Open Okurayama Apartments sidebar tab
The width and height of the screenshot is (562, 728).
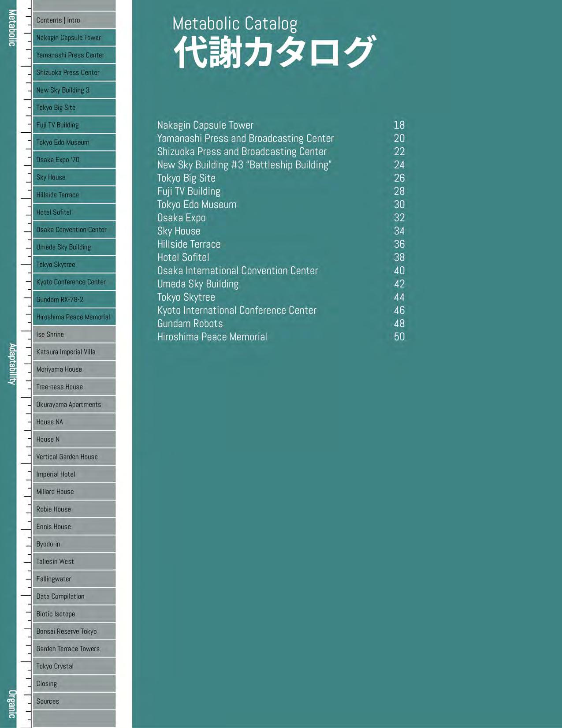click(74, 404)
